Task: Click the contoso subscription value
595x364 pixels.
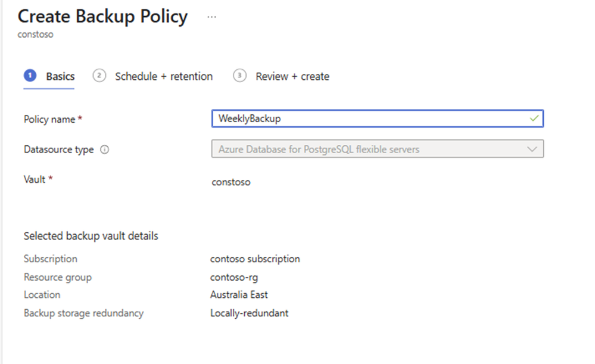Action: [255, 259]
